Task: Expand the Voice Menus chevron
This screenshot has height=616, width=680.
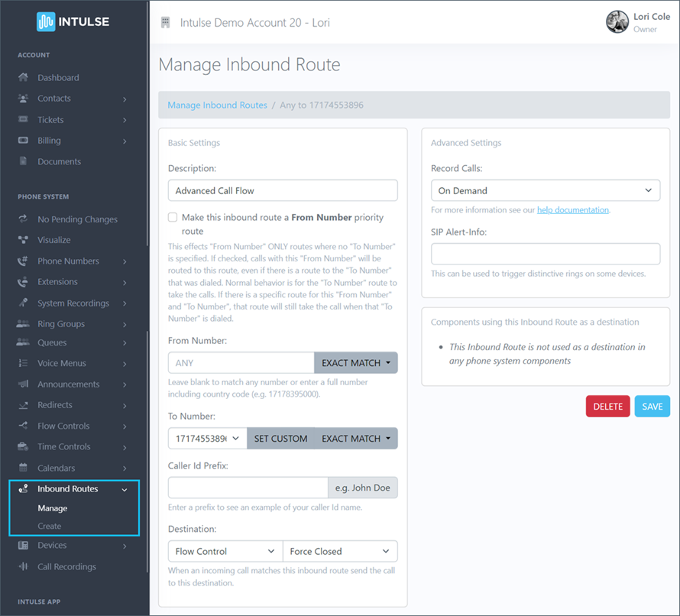Action: pyautogui.click(x=125, y=364)
